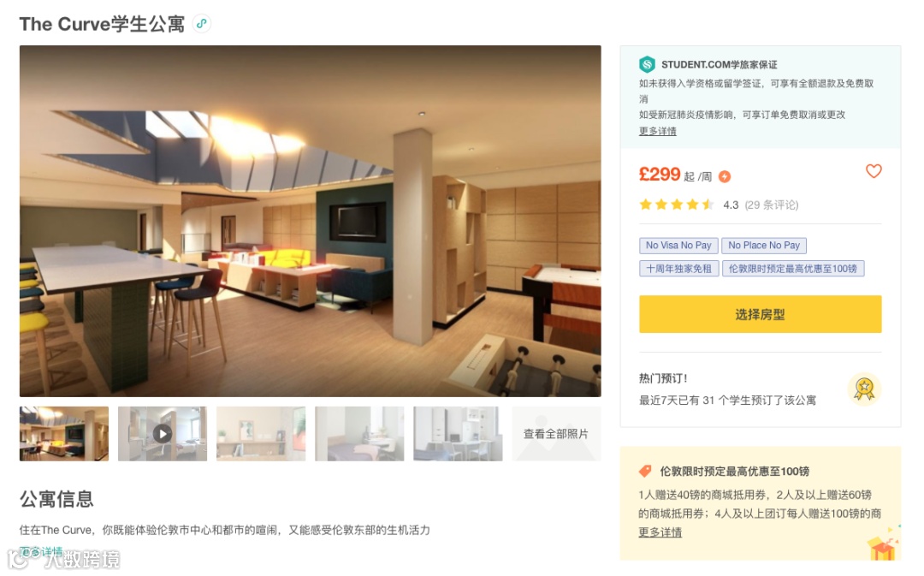Click the orange lightning icon near price
924x576 pixels.
click(x=725, y=176)
